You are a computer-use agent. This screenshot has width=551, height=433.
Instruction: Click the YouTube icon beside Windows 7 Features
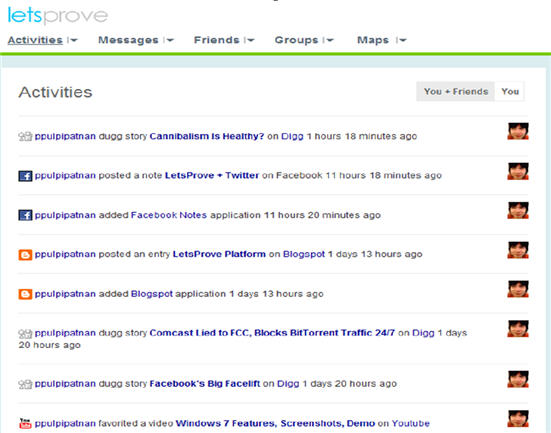point(25,424)
